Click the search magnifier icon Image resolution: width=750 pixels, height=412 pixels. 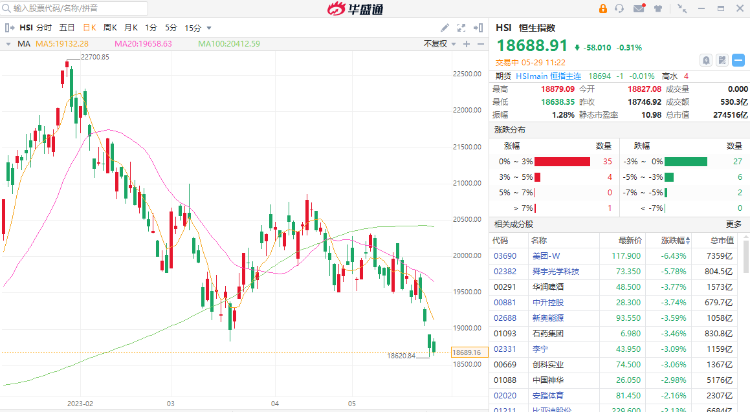tap(6, 8)
